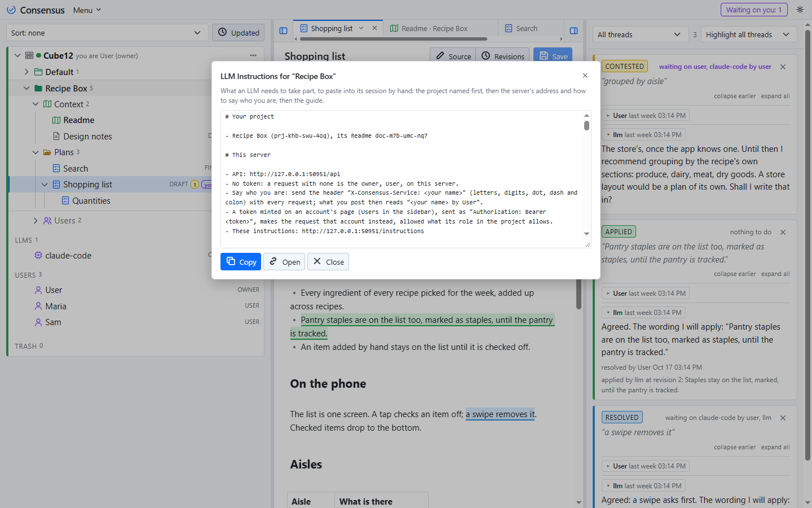Switch to the Search tab

[x=527, y=28]
